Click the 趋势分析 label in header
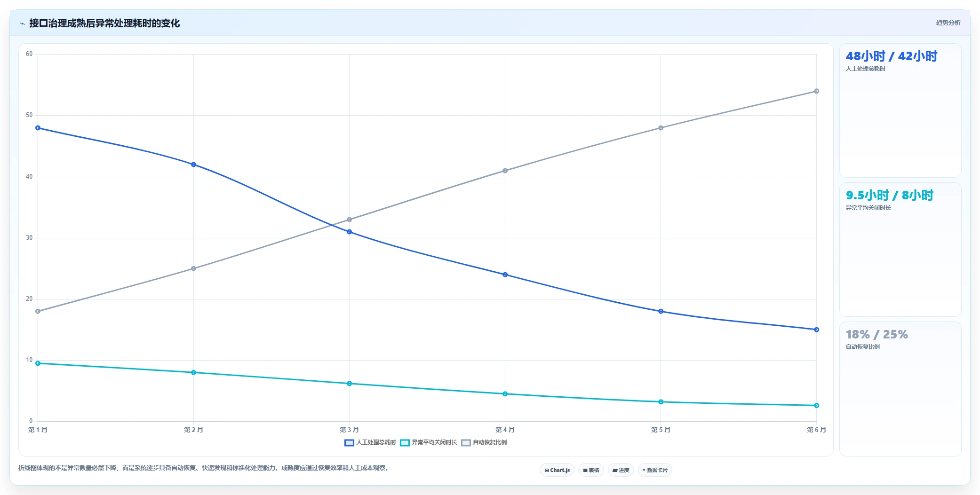 click(948, 23)
